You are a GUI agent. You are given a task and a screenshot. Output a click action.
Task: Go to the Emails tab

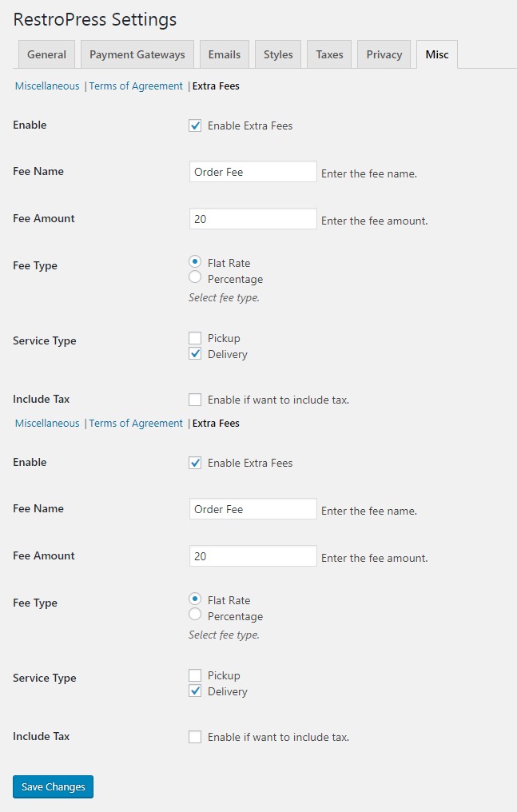click(x=225, y=54)
